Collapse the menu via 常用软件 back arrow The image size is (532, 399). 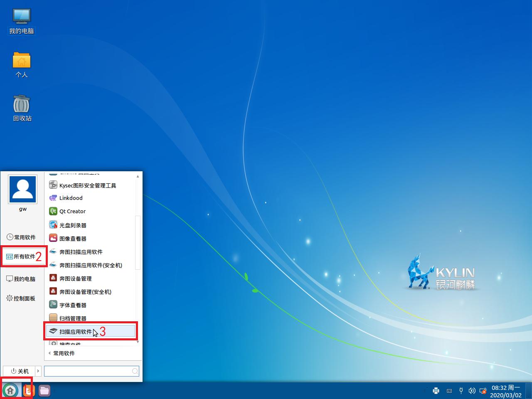[62, 353]
